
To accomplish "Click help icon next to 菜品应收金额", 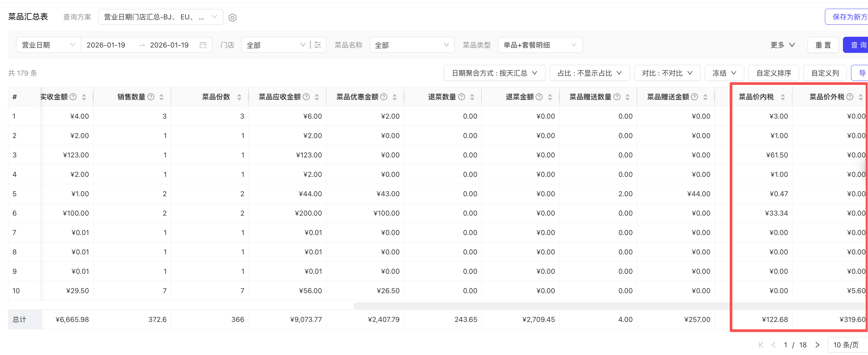I will click(x=306, y=97).
